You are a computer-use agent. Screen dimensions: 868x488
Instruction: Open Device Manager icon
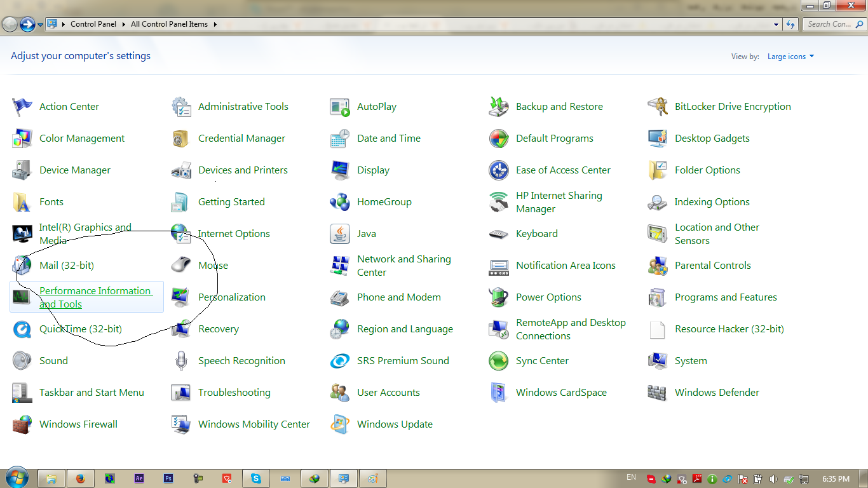pyautogui.click(x=22, y=170)
